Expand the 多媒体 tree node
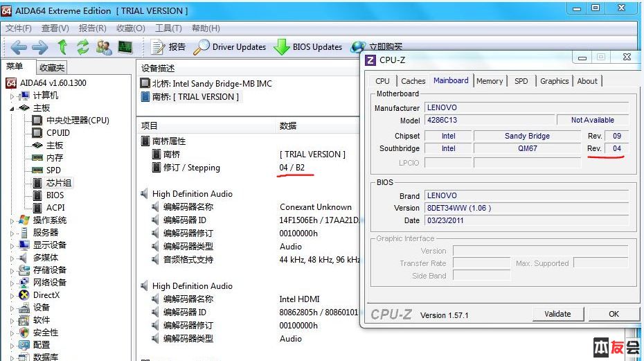The height and width of the screenshot is (361, 644). (x=12, y=258)
